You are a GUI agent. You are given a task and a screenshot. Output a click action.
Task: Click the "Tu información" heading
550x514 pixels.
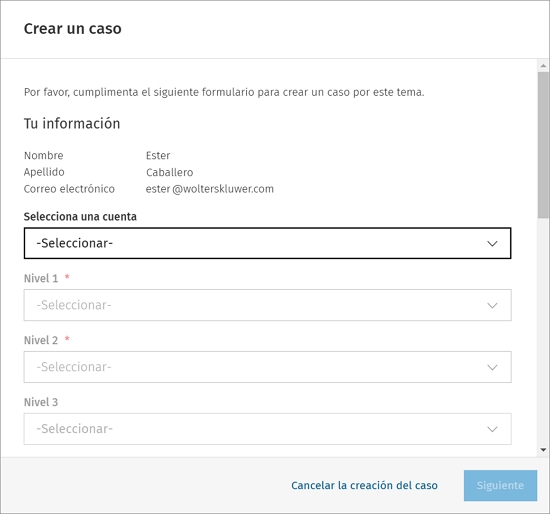click(x=72, y=124)
